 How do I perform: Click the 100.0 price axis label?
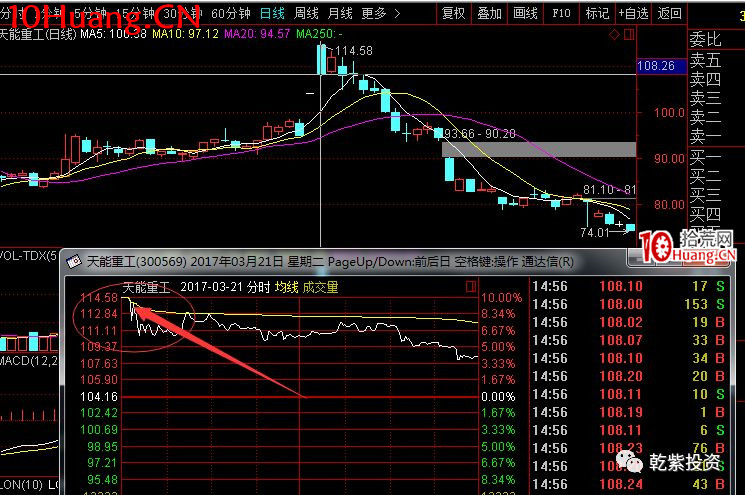[x=669, y=113]
